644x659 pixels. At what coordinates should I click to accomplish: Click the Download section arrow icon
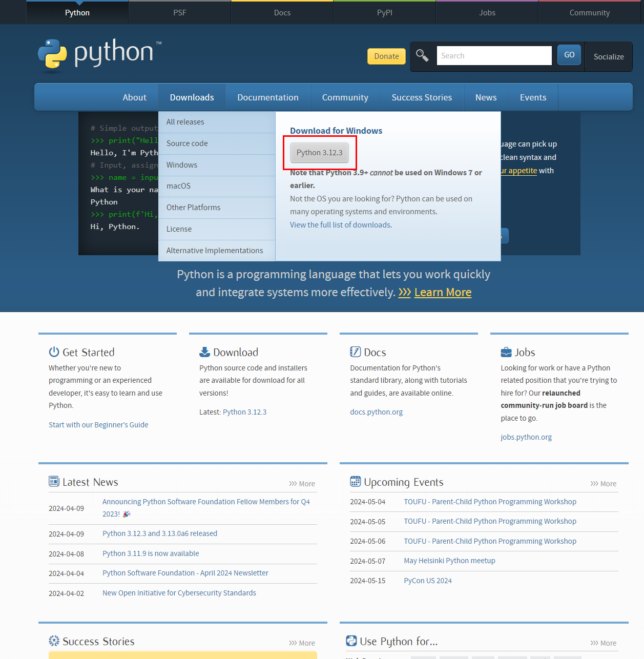[204, 352]
